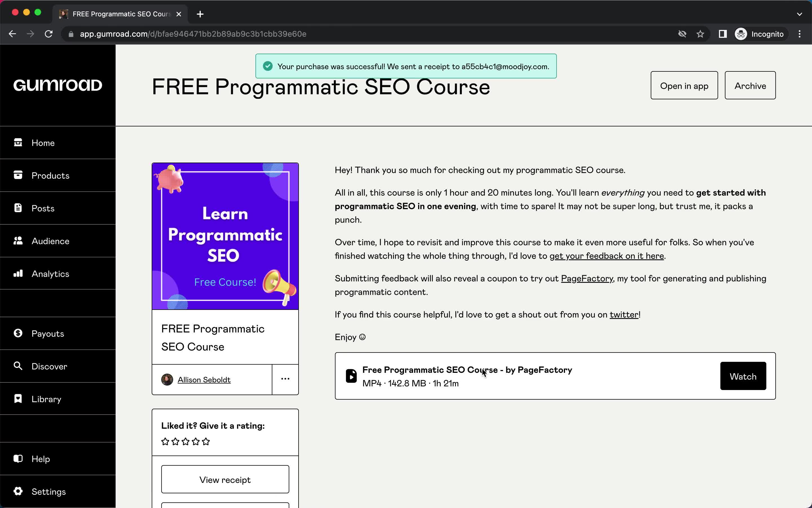This screenshot has height=508, width=812.
Task: Click the Audience people icon
Action: [18, 240]
